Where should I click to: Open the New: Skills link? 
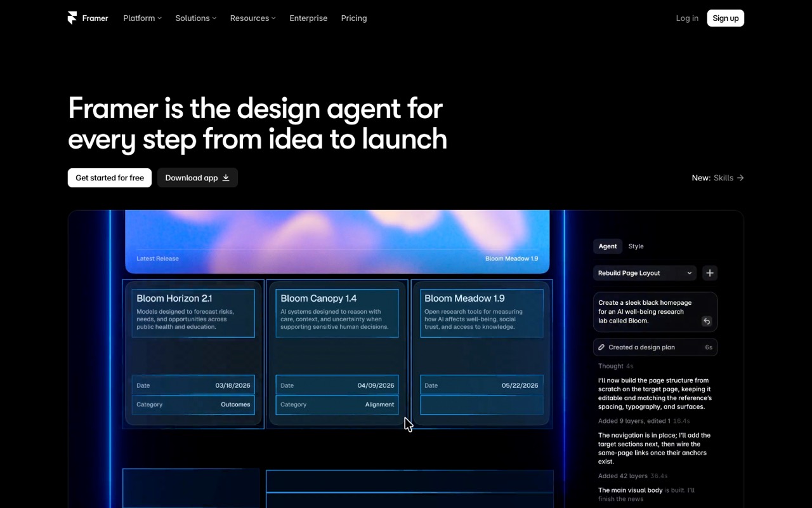tap(717, 178)
